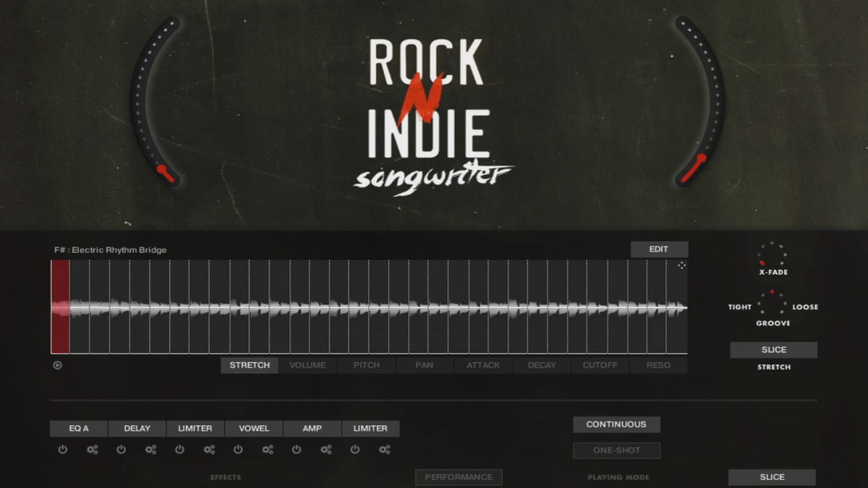
Task: Open the EQ A effect settings gear
Action: click(x=92, y=450)
